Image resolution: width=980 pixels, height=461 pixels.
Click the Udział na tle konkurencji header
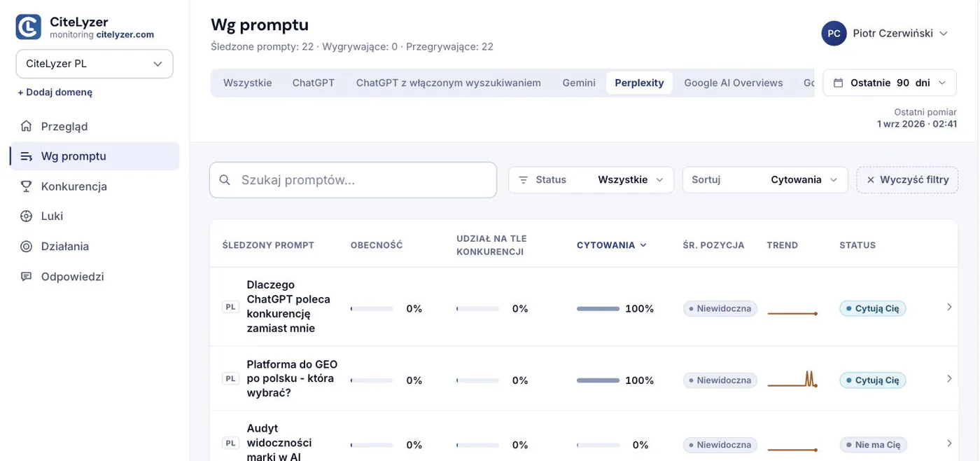pyautogui.click(x=492, y=245)
